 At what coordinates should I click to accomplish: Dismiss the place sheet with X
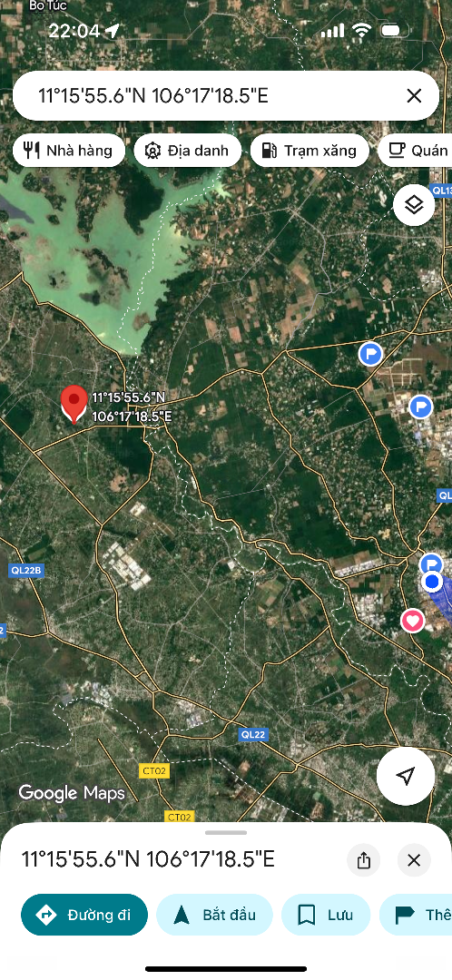tap(414, 860)
